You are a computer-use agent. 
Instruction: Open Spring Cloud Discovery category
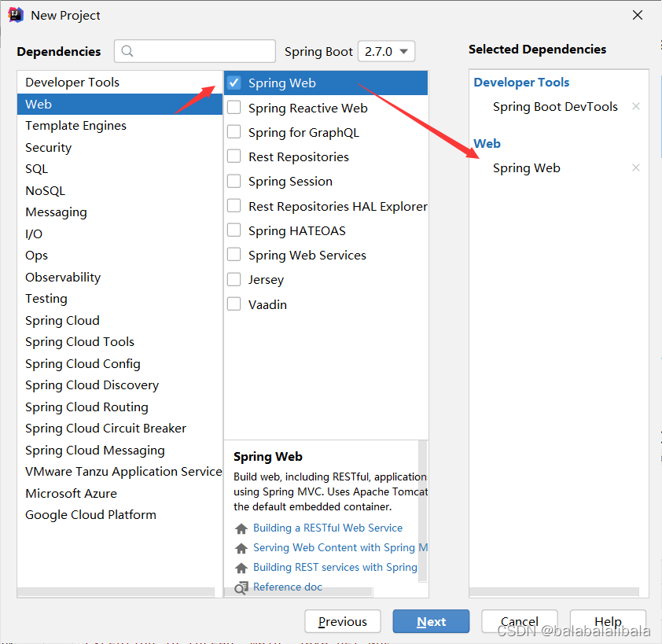pos(120,385)
